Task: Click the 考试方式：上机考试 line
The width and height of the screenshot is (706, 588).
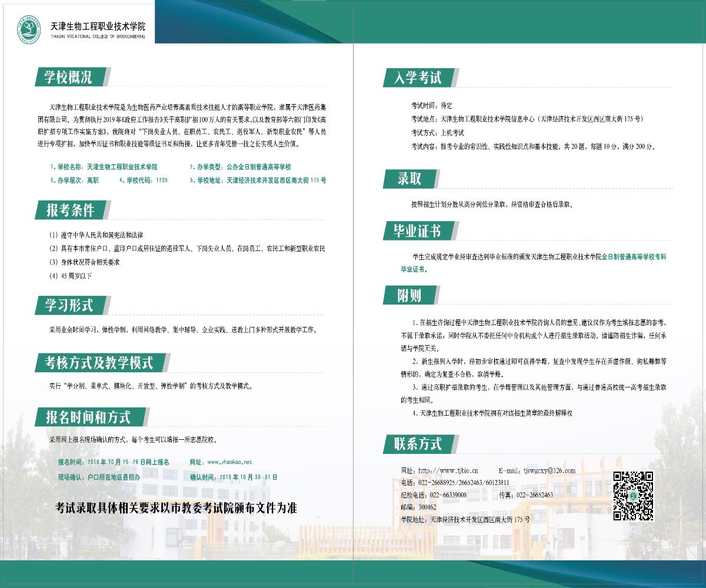Action: click(x=438, y=132)
